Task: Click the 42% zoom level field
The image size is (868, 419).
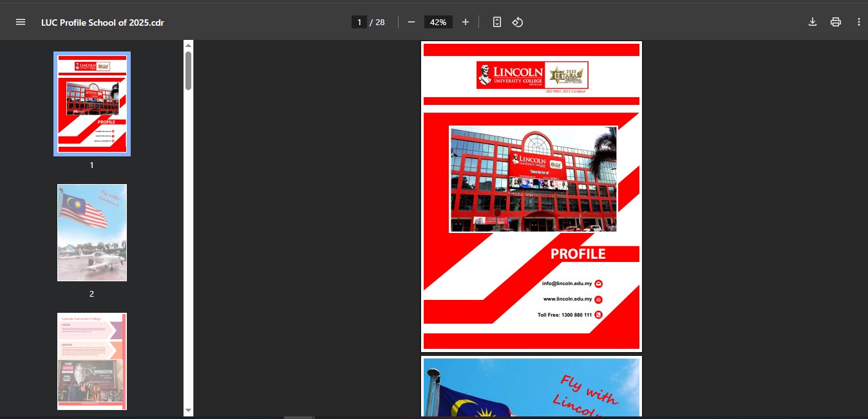Action: 439,22
